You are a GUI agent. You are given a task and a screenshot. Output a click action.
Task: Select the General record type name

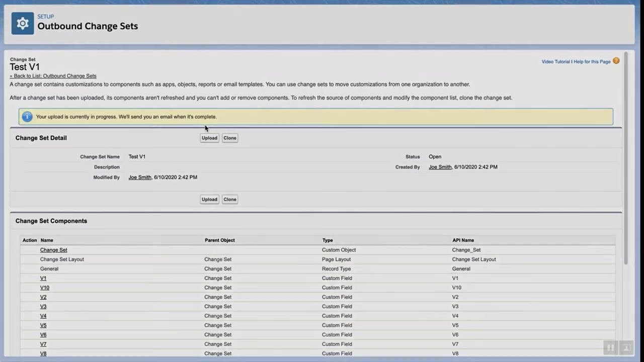[x=49, y=269]
